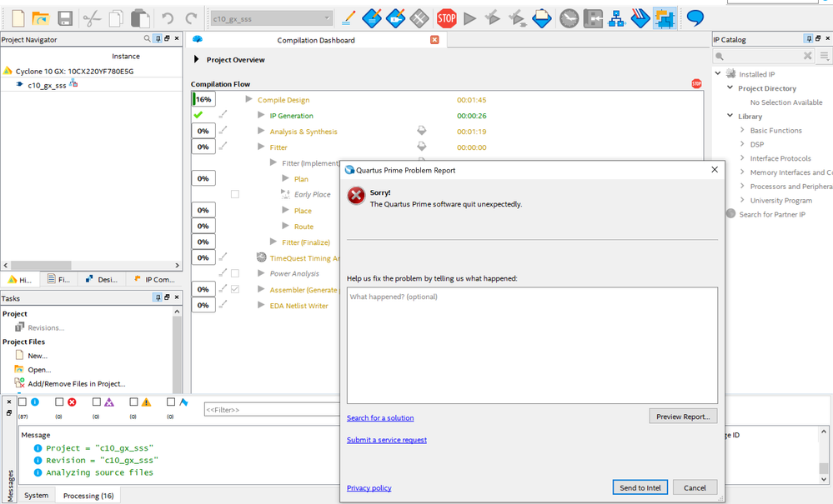Close the Compilation Dashboard tab

coord(434,40)
